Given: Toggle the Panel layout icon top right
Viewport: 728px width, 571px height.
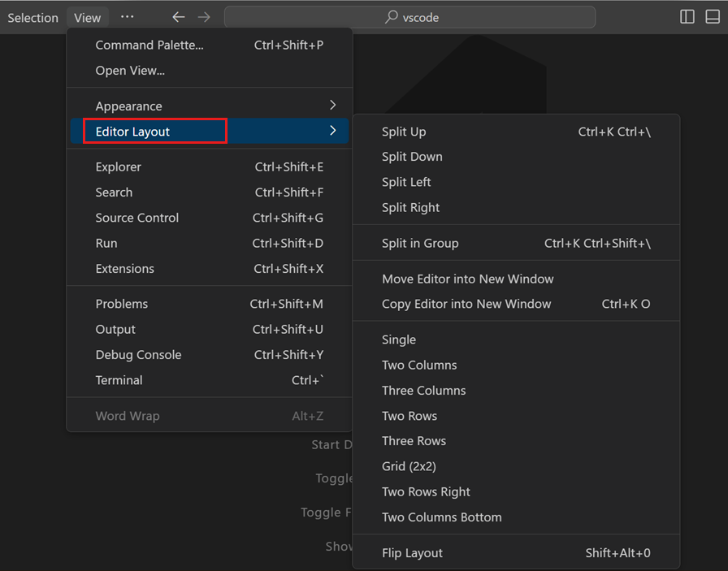Looking at the screenshot, I should tap(711, 16).
